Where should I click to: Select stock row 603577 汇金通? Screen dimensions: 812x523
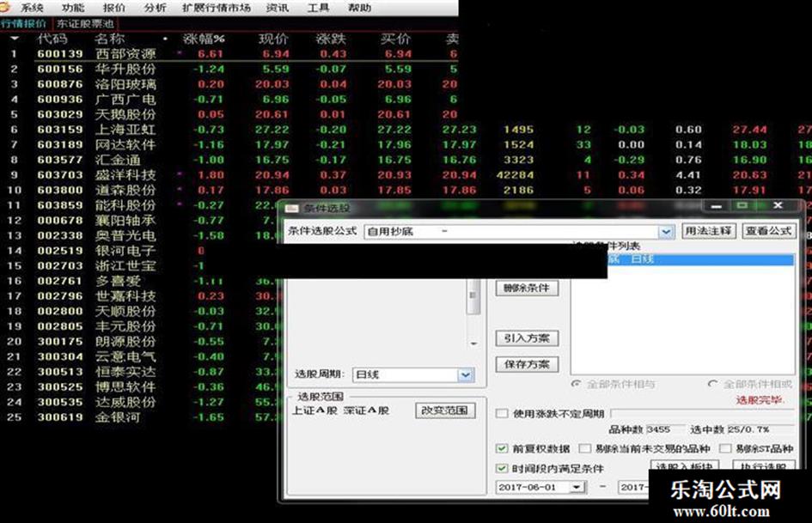click(x=406, y=160)
